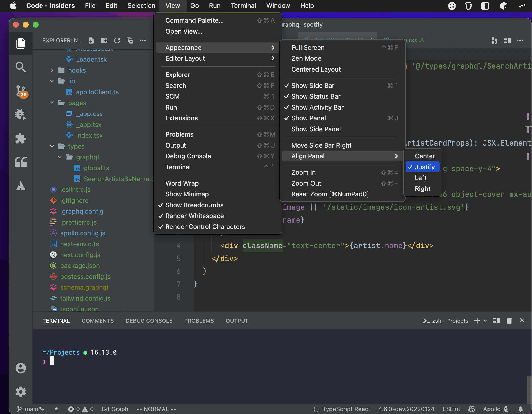
Task: Uncheck Show Activity Bar
Action: click(x=317, y=107)
